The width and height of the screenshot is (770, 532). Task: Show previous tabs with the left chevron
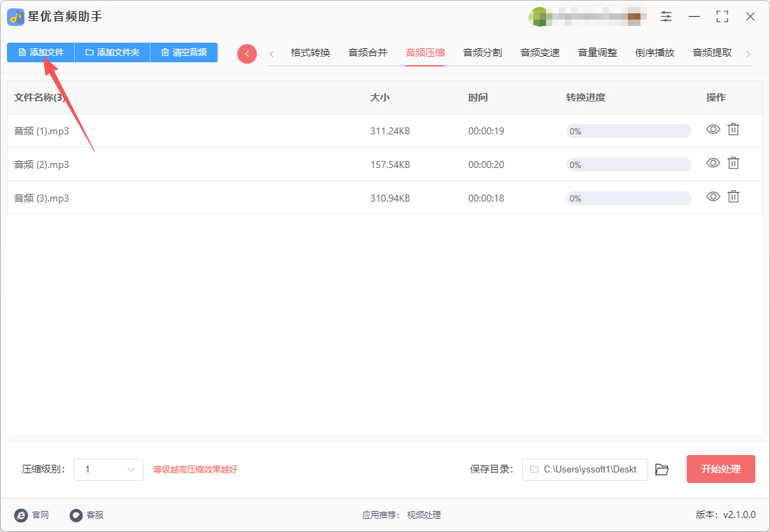272,54
